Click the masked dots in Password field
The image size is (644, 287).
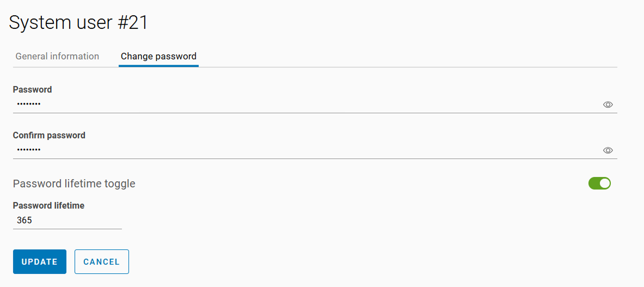[28, 104]
